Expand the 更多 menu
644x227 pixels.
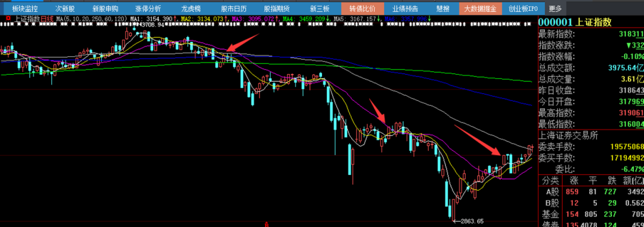(555, 8)
